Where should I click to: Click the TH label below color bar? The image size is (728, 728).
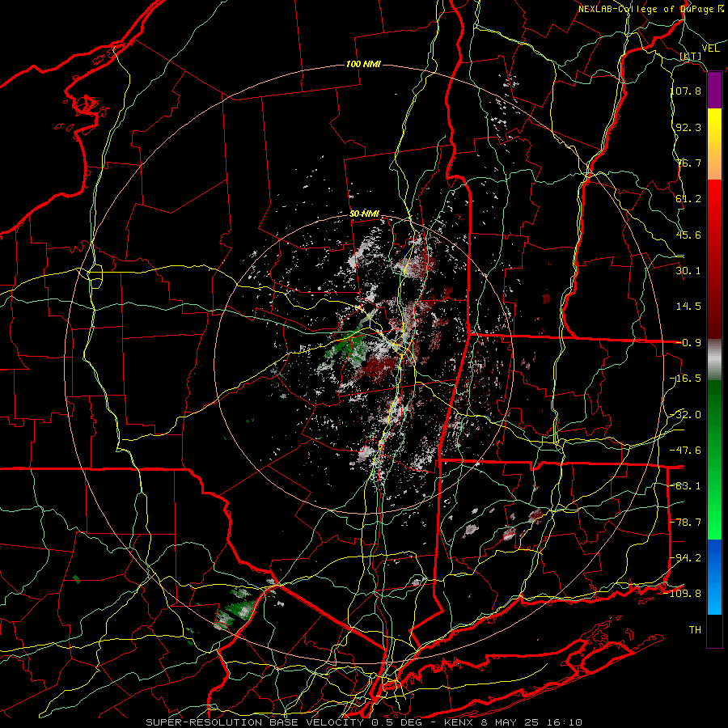(695, 630)
